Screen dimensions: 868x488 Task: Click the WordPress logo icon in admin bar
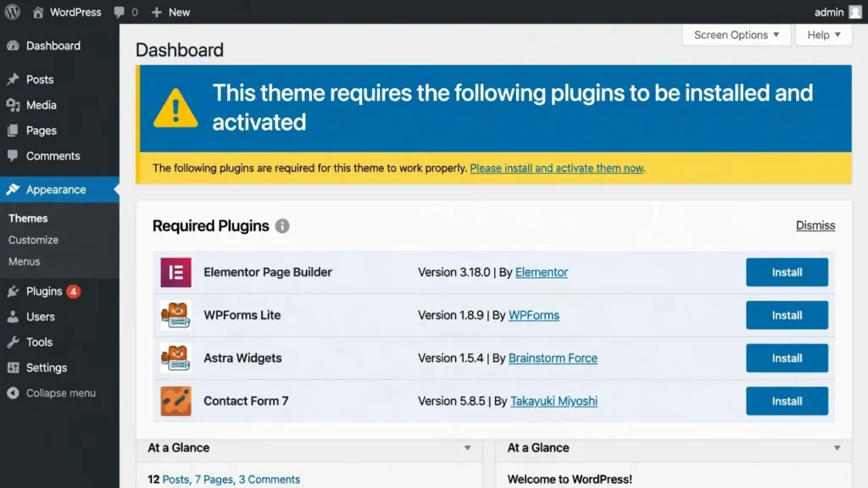coord(12,12)
